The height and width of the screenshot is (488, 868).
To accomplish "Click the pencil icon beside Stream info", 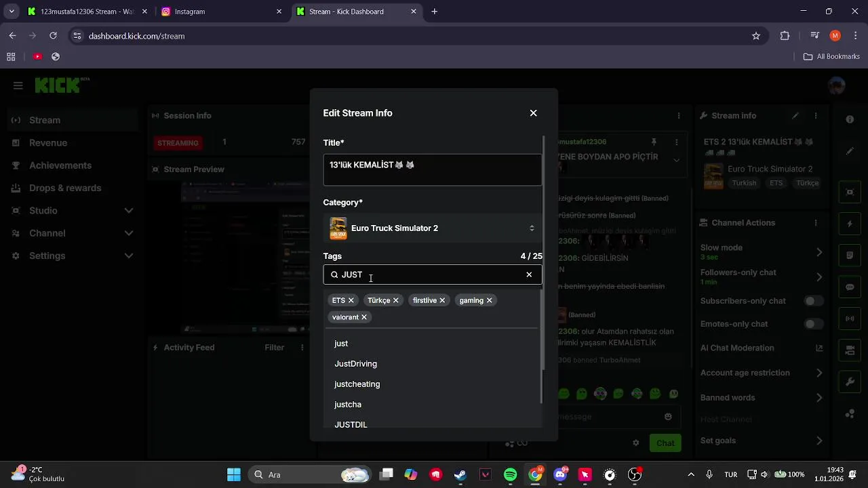I will tap(795, 116).
